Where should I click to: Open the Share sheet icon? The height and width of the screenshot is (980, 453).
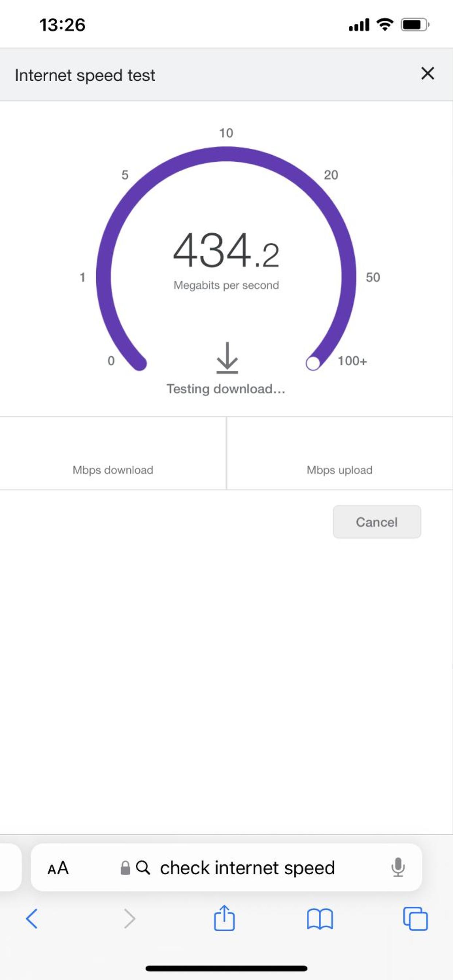click(224, 918)
